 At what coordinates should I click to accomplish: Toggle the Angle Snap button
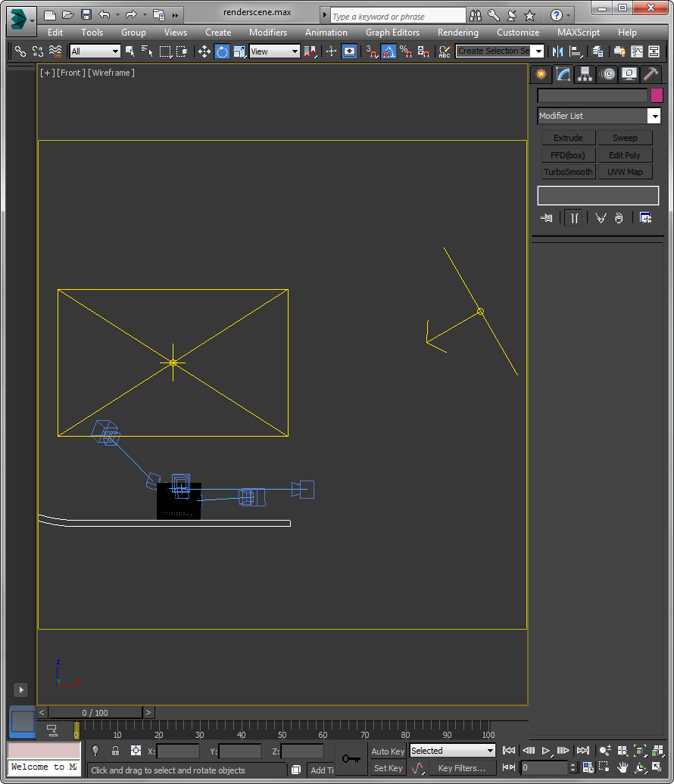click(388, 51)
